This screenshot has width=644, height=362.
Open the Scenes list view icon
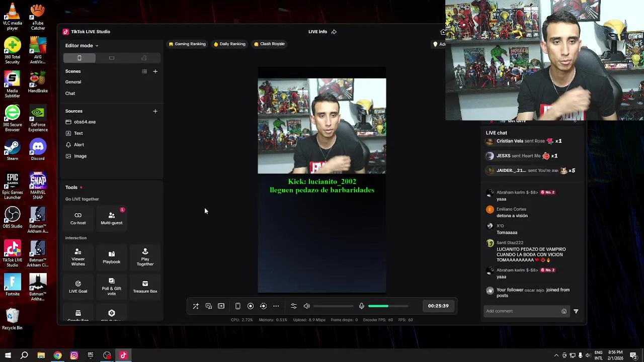[144, 71]
